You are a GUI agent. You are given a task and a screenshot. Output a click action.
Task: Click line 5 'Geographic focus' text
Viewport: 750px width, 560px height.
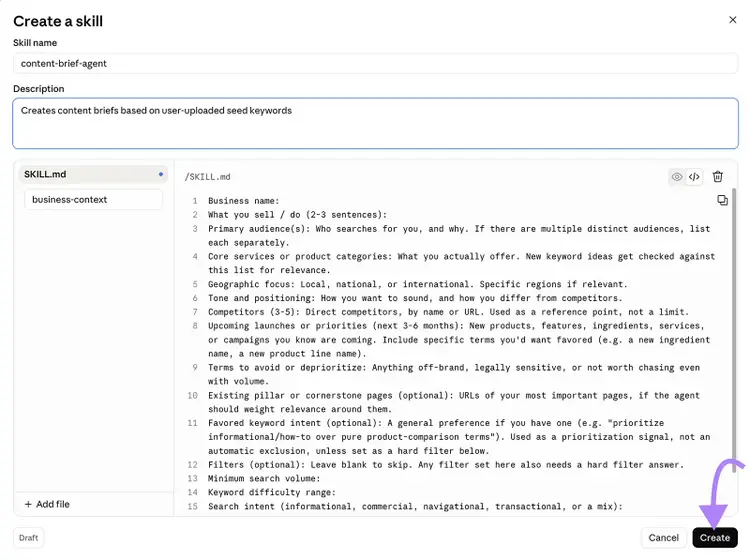(251, 285)
